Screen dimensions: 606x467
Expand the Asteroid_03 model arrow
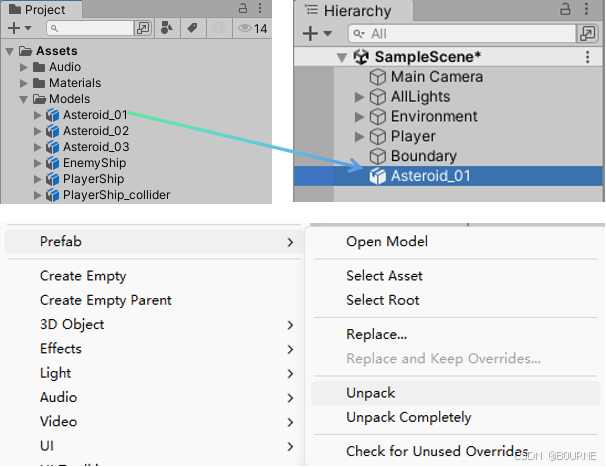pyautogui.click(x=37, y=147)
